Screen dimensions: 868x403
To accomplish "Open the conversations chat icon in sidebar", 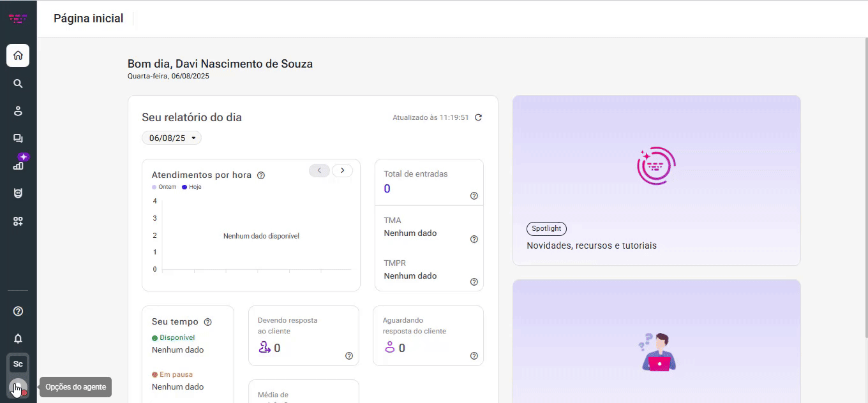I will pos(18,138).
